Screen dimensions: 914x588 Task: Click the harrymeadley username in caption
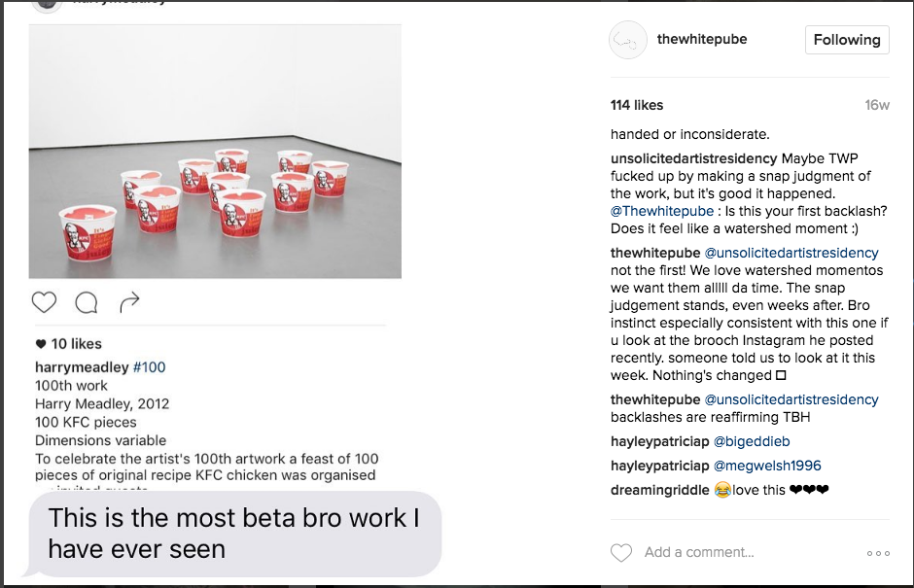(x=81, y=367)
